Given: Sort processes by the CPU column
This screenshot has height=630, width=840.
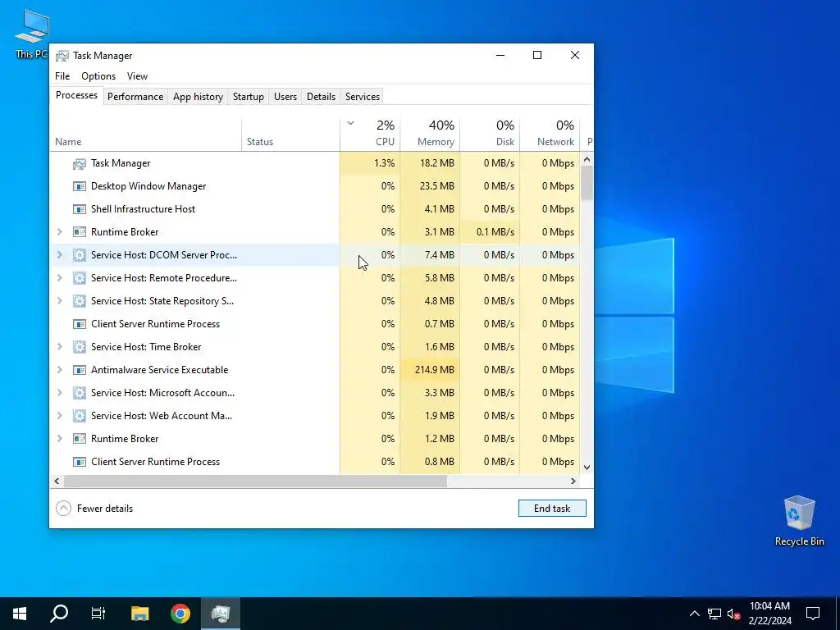Looking at the screenshot, I should (x=370, y=134).
